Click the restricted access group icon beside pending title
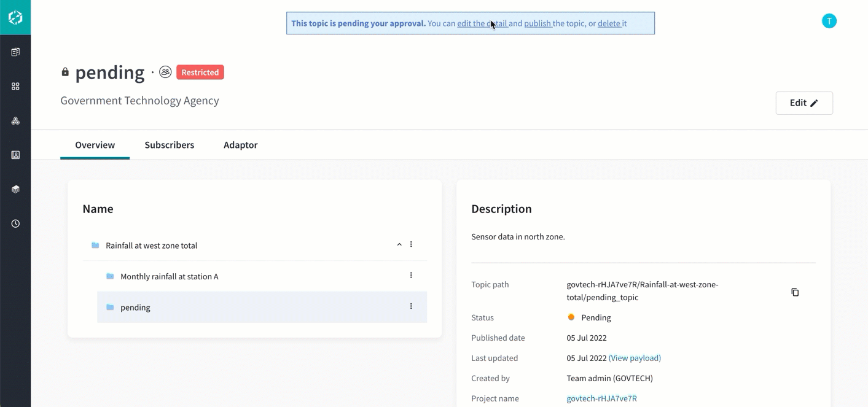Screen dimensions: 868x407 pyautogui.click(x=165, y=72)
